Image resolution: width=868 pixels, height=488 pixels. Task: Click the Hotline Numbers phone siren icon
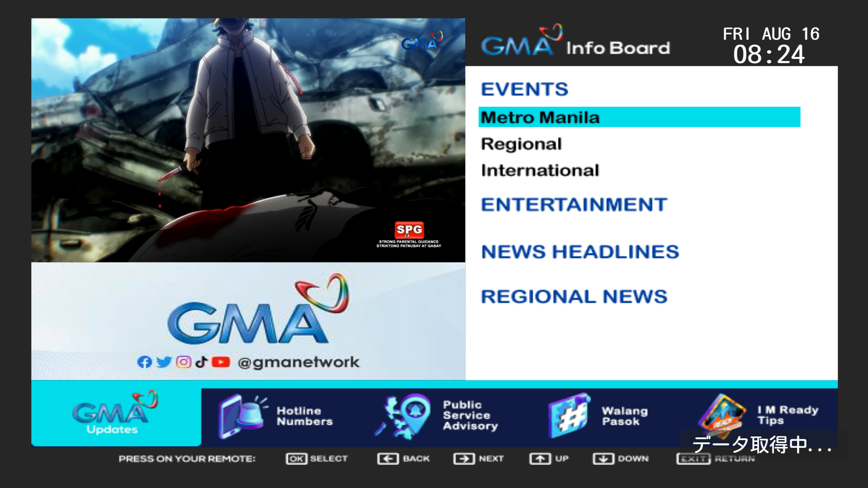pos(242,416)
